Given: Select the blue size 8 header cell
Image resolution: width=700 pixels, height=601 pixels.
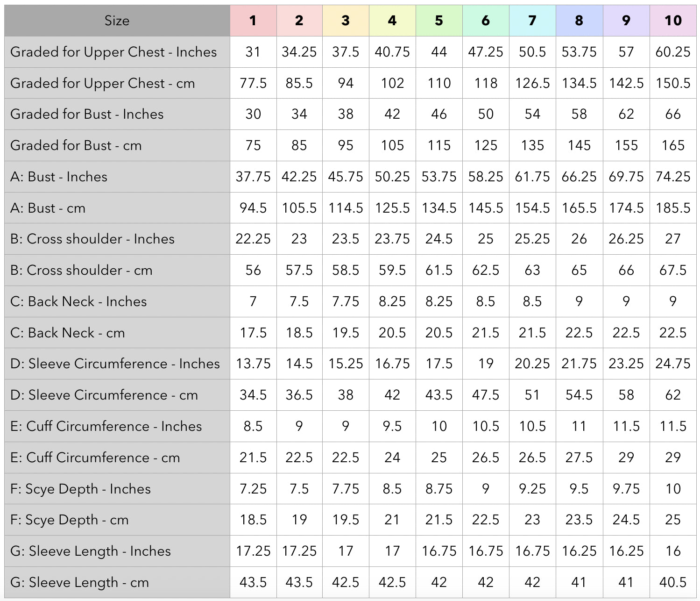Looking at the screenshot, I should [x=579, y=21].
